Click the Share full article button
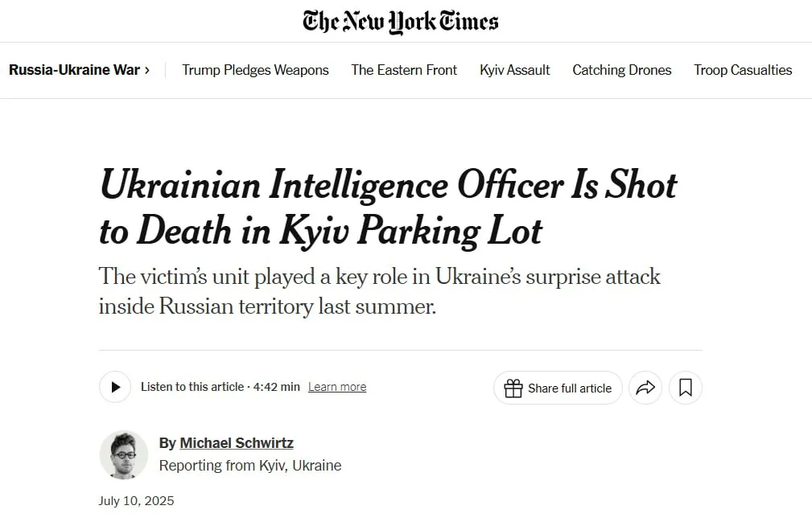This screenshot has height=522, width=812. pos(558,388)
